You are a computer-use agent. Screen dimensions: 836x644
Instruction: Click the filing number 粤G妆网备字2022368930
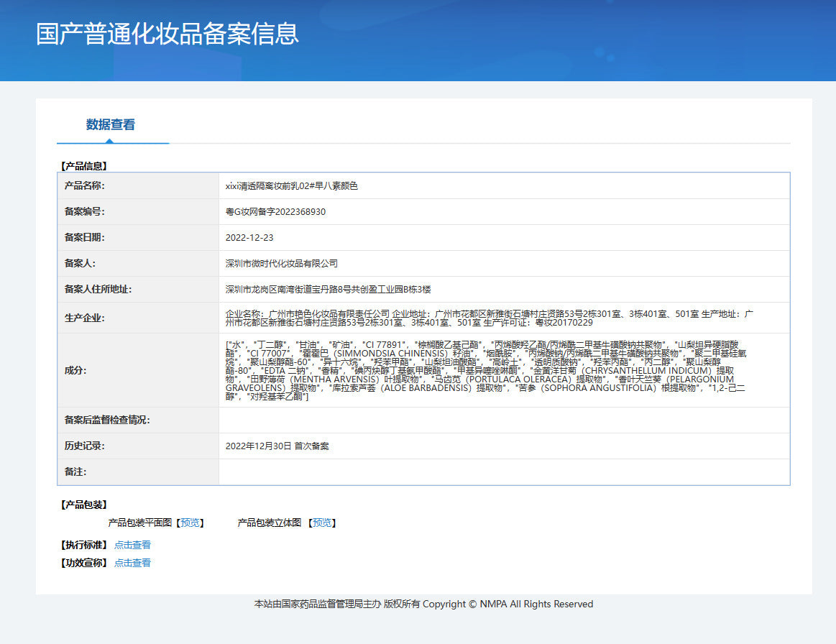click(x=275, y=211)
